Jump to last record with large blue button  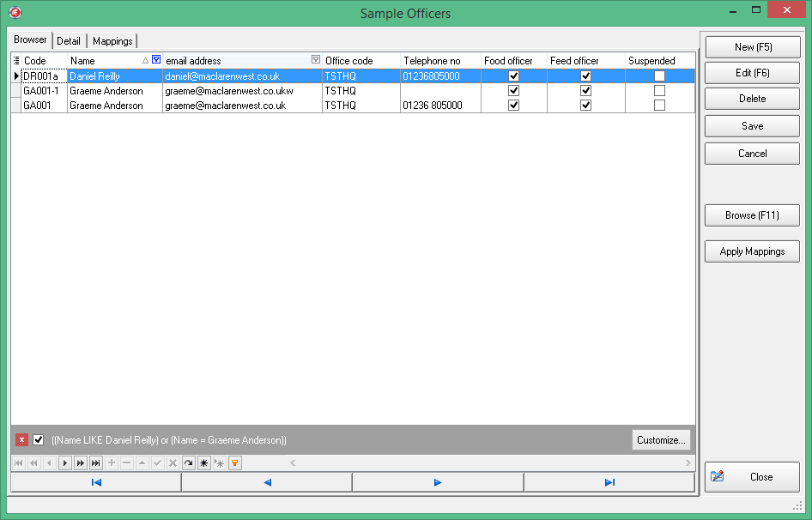tap(609, 482)
